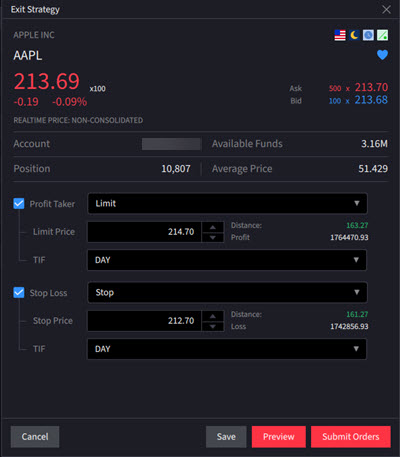Click the blue clock icon
400x457 pixels.
[368, 35]
